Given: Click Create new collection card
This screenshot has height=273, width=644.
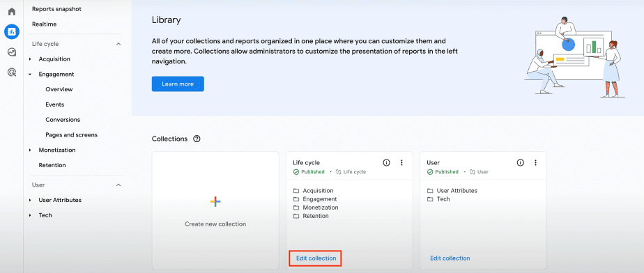Looking at the screenshot, I should click(215, 210).
